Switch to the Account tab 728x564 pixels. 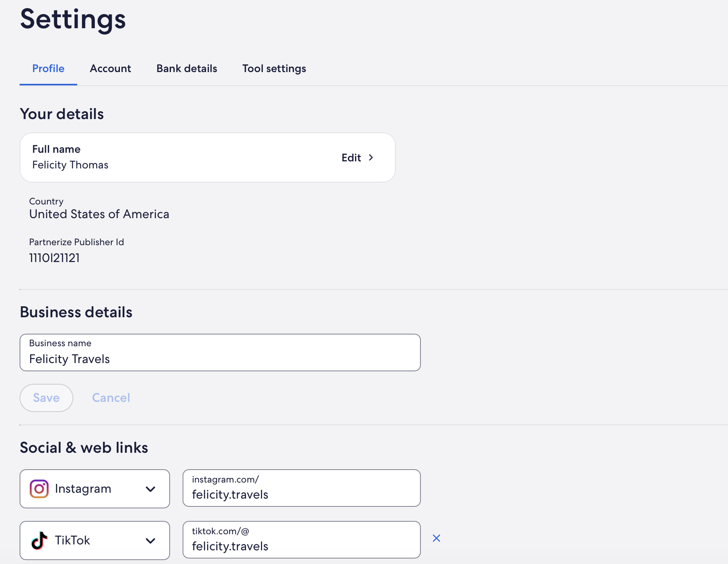point(110,69)
